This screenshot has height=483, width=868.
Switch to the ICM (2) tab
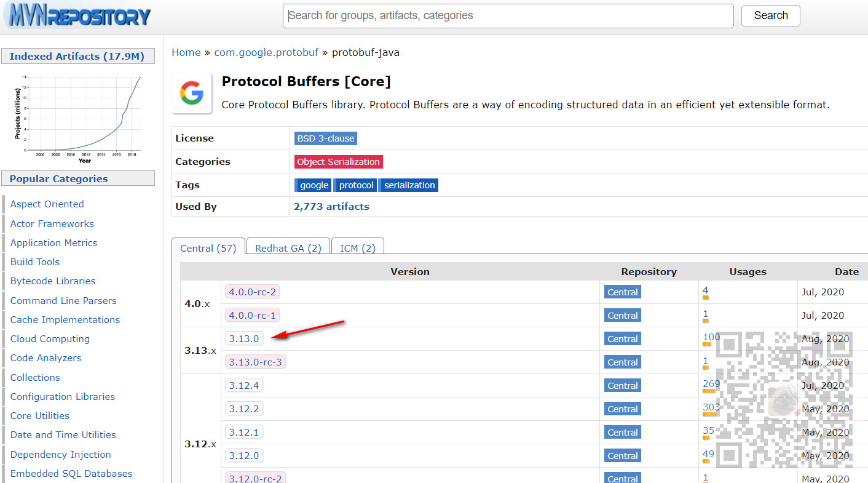click(x=358, y=248)
